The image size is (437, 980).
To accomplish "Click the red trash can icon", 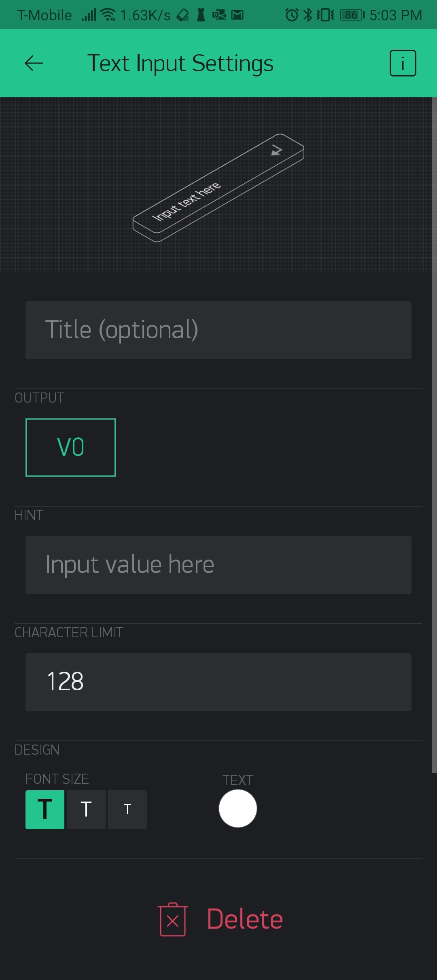I will pos(173,919).
